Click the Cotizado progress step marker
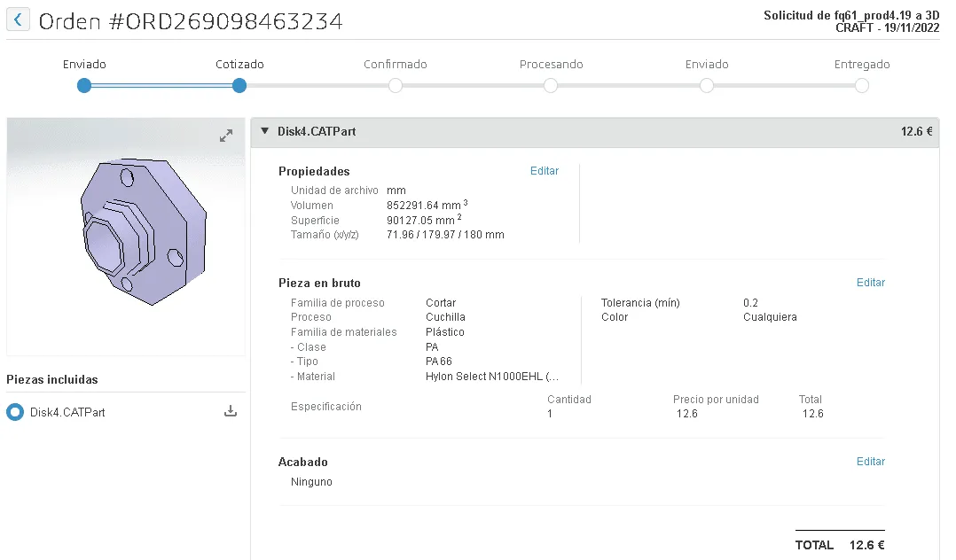The image size is (956, 560). point(239,86)
